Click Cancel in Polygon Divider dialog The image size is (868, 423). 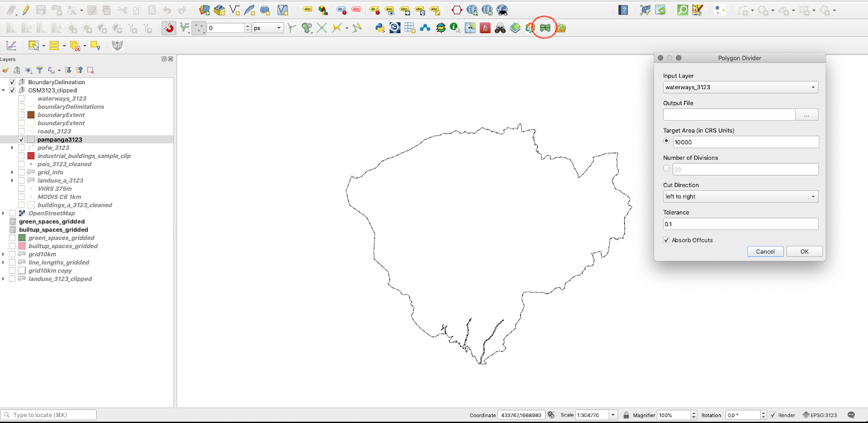(x=765, y=251)
